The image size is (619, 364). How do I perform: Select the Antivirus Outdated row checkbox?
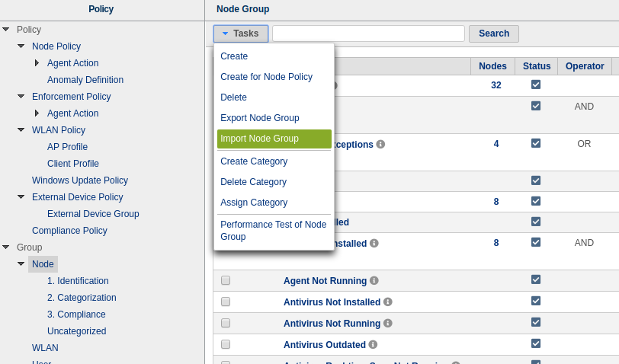226,345
